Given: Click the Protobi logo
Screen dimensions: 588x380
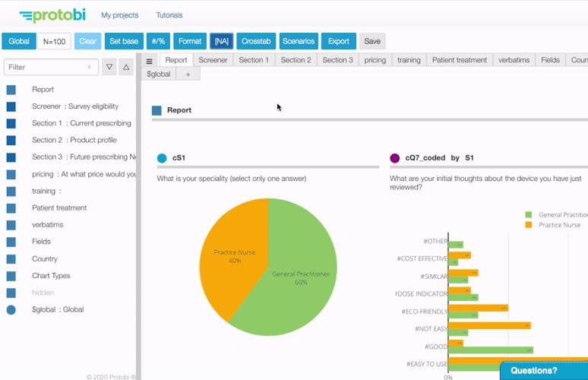Looking at the screenshot, I should [52, 15].
